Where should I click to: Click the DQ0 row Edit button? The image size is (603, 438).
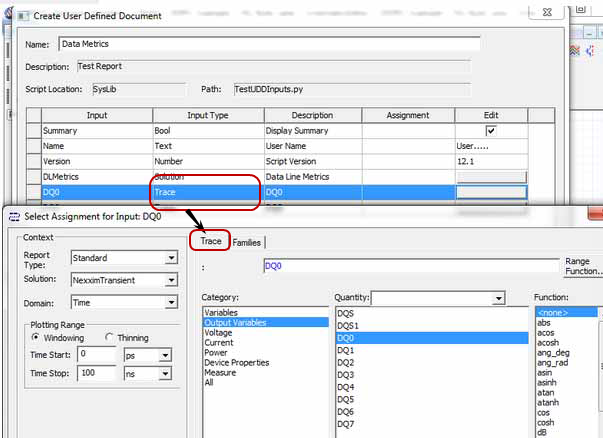click(491, 192)
